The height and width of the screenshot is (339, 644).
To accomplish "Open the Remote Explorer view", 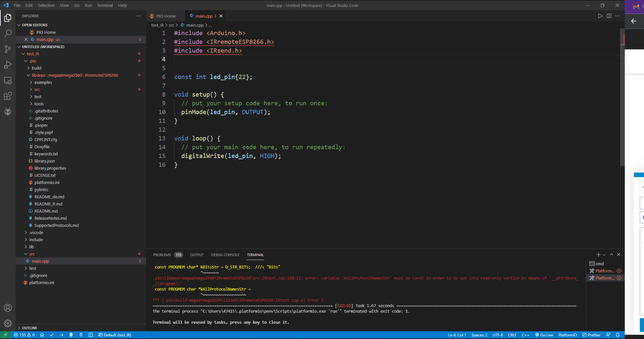I will (8, 80).
